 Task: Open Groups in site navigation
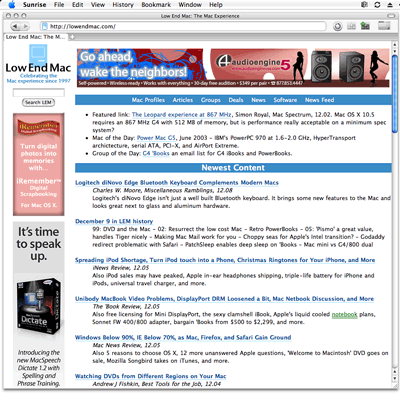click(x=211, y=100)
